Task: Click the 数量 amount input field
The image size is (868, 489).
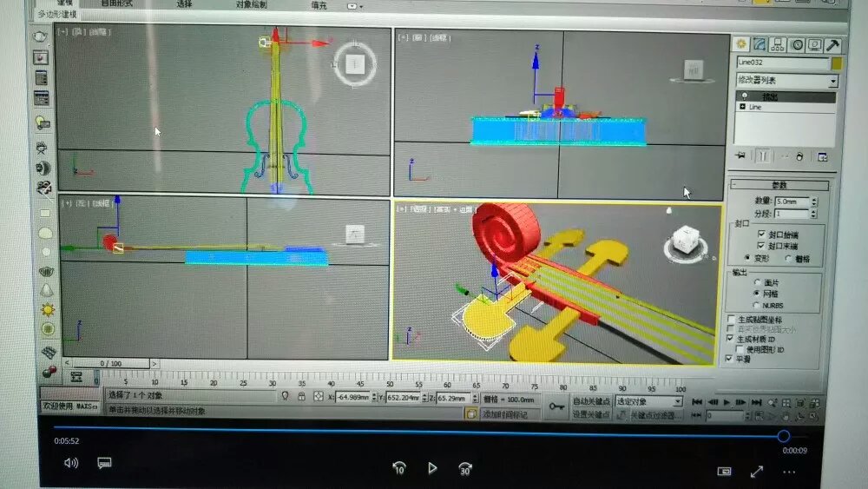Action: (x=790, y=202)
